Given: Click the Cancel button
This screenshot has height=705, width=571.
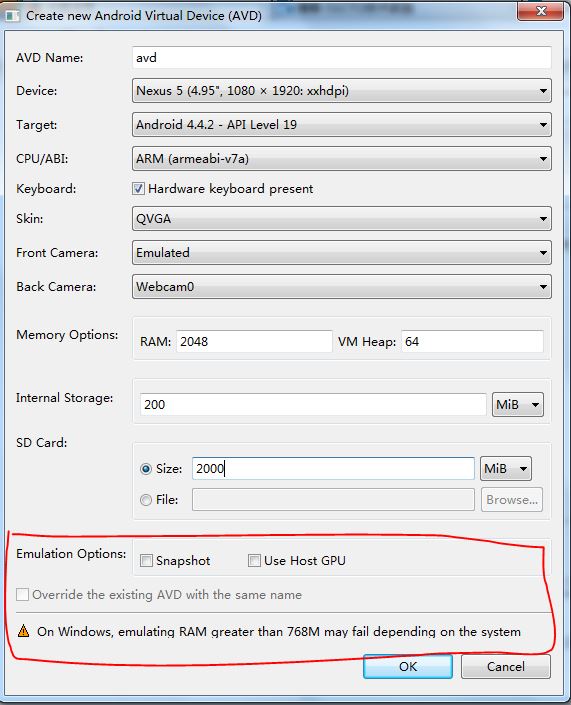Looking at the screenshot, I should pos(505,666).
